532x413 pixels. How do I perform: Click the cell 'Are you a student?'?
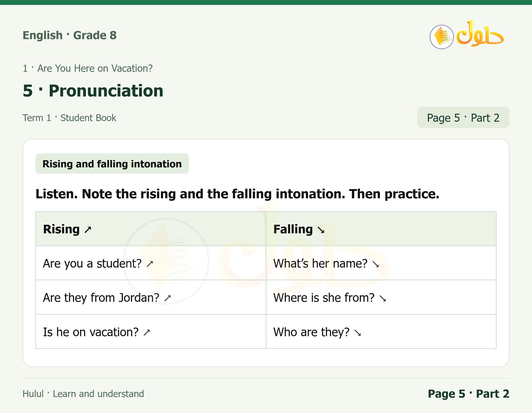click(x=151, y=263)
